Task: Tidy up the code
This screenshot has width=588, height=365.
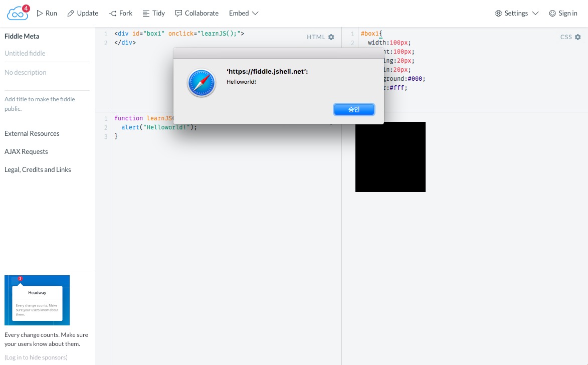Action: pyautogui.click(x=154, y=13)
